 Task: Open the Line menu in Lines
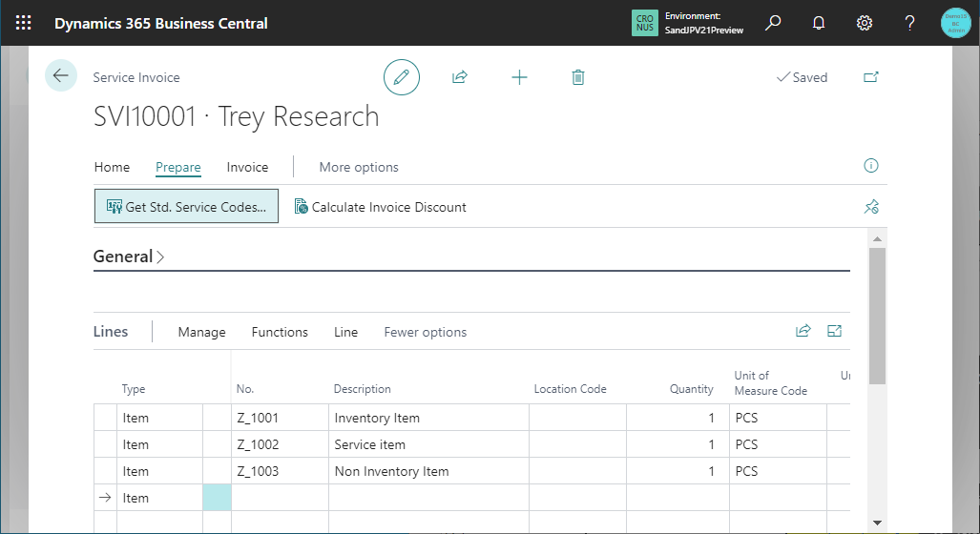click(345, 332)
